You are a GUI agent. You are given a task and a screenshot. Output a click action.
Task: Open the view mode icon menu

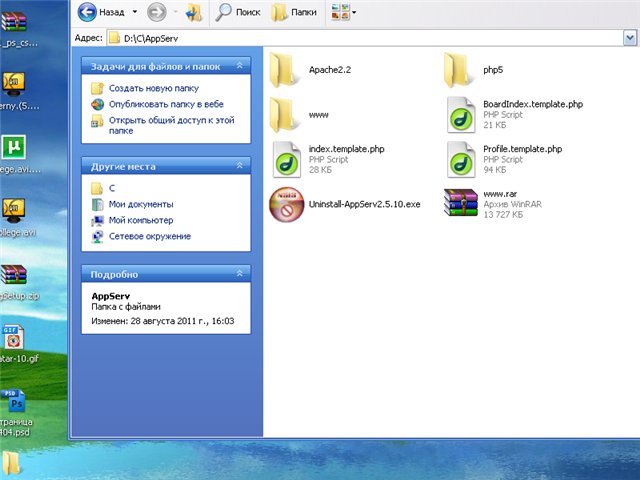point(343,12)
